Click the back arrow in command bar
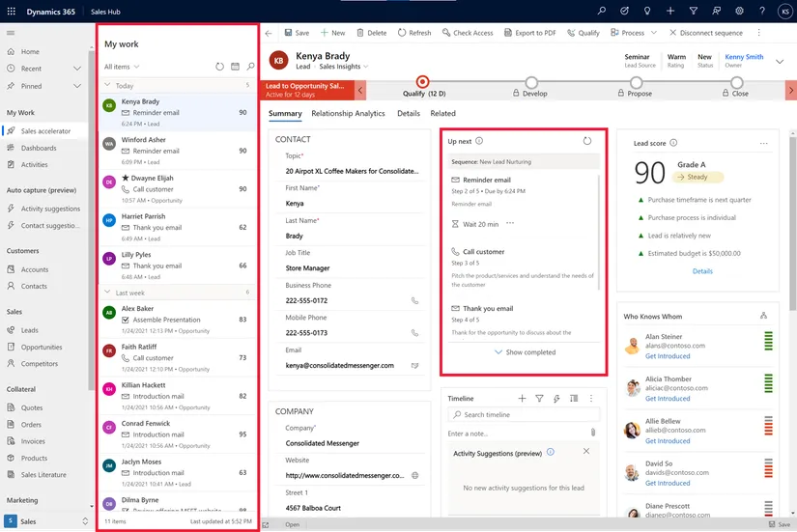 coord(269,33)
